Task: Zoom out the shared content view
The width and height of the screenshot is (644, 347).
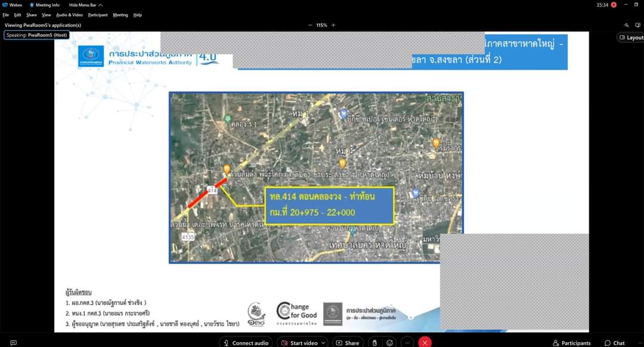Action: click(310, 25)
